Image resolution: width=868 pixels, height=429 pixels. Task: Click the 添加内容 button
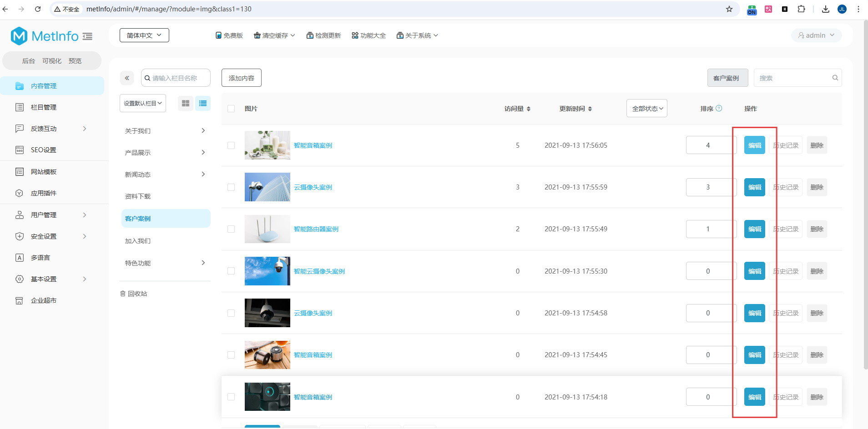[x=241, y=78]
